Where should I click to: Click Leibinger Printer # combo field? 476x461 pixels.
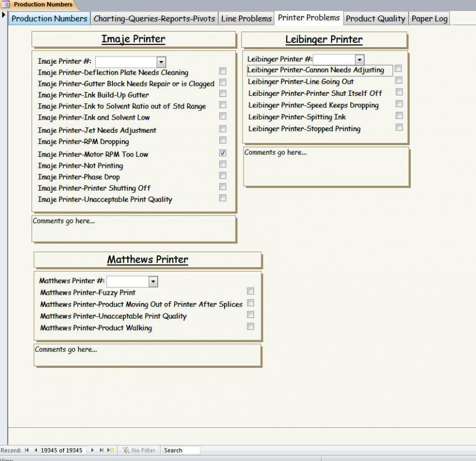[x=338, y=60]
